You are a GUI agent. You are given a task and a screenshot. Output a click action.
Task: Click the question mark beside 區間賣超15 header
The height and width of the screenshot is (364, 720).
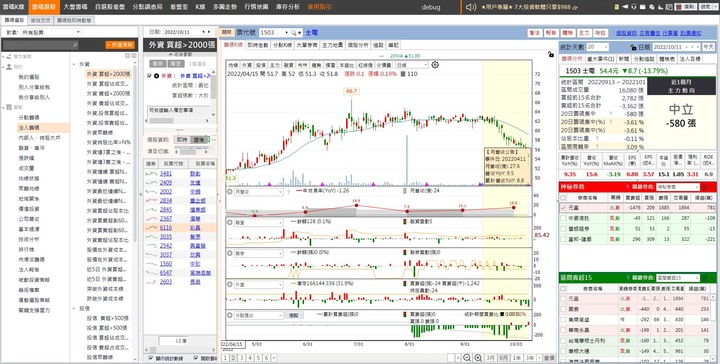627,278
